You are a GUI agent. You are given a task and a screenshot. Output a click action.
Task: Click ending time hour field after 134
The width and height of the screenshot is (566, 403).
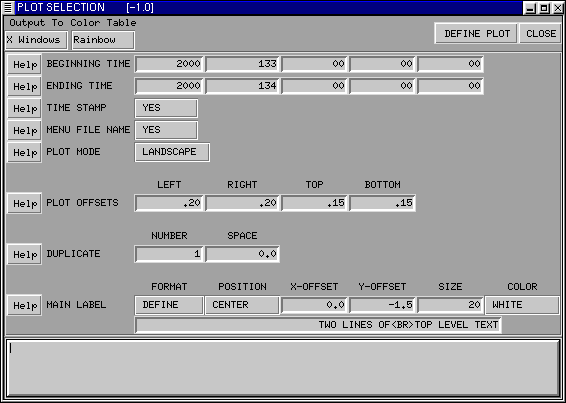coord(314,86)
